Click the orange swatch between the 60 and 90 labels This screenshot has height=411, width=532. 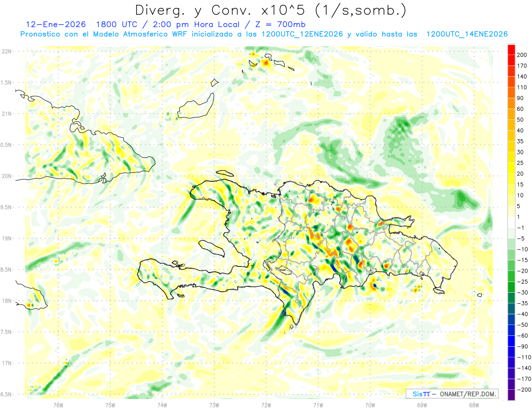pos(511,103)
